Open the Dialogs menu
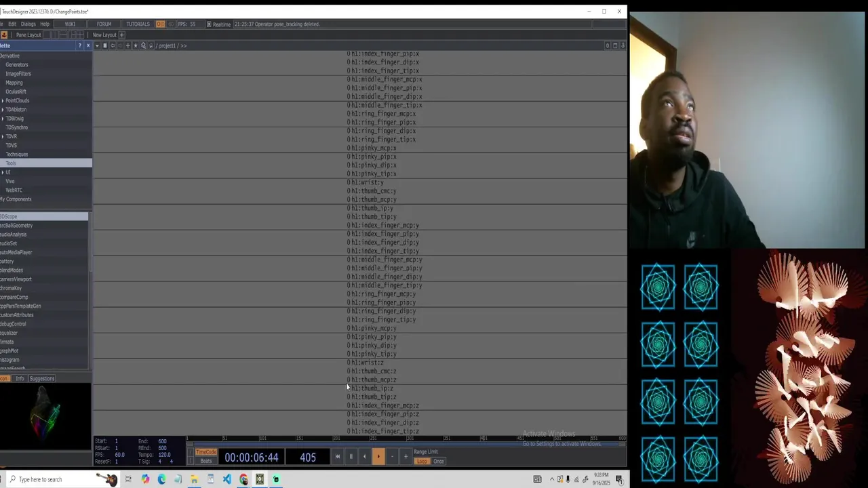 click(28, 24)
